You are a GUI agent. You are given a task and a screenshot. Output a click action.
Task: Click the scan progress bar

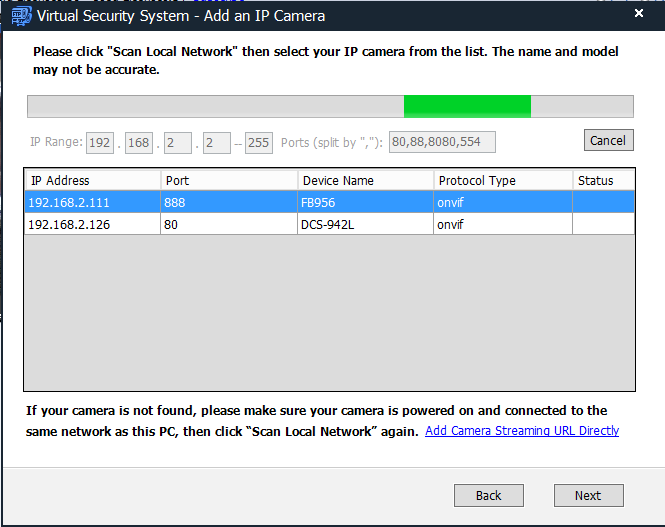330,107
